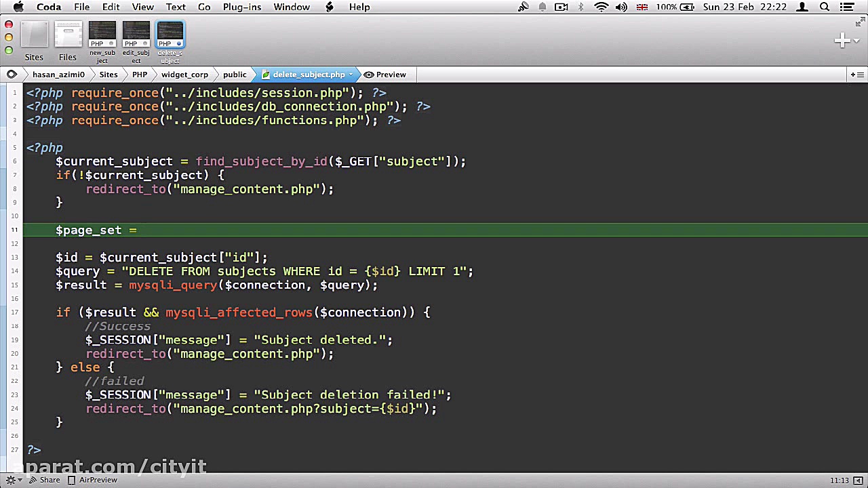
Task: Open the Help menu
Action: tap(359, 7)
